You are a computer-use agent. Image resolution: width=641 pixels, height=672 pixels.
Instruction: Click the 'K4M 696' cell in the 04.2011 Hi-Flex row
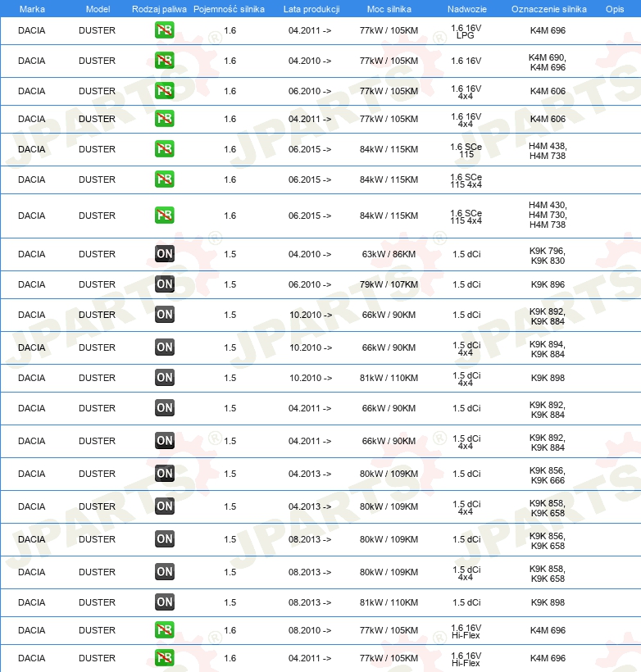pyautogui.click(x=548, y=658)
